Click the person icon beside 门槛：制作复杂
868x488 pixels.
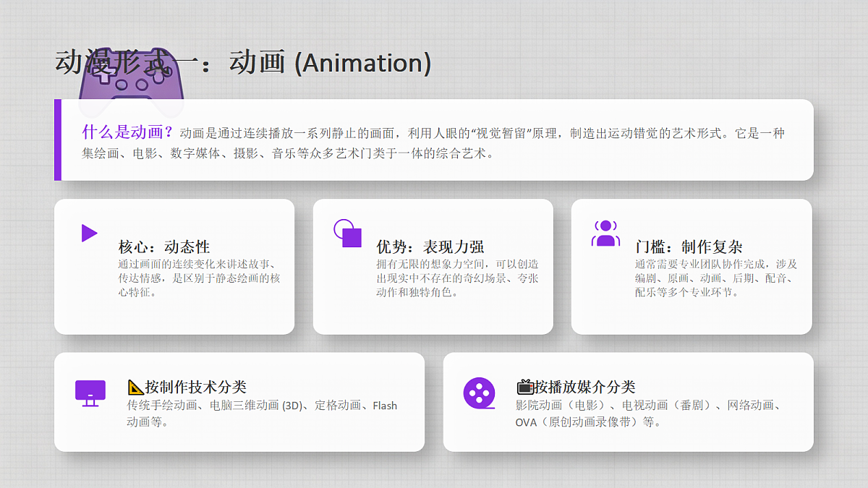point(605,233)
